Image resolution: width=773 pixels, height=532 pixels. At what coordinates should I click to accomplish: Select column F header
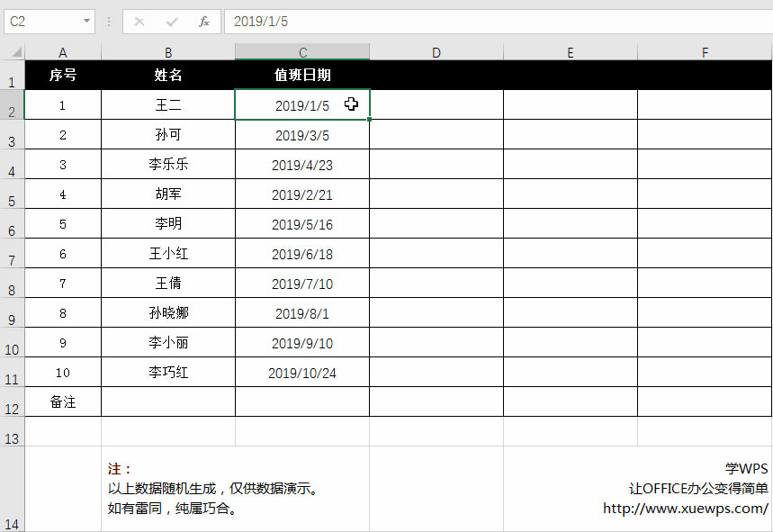click(x=705, y=51)
